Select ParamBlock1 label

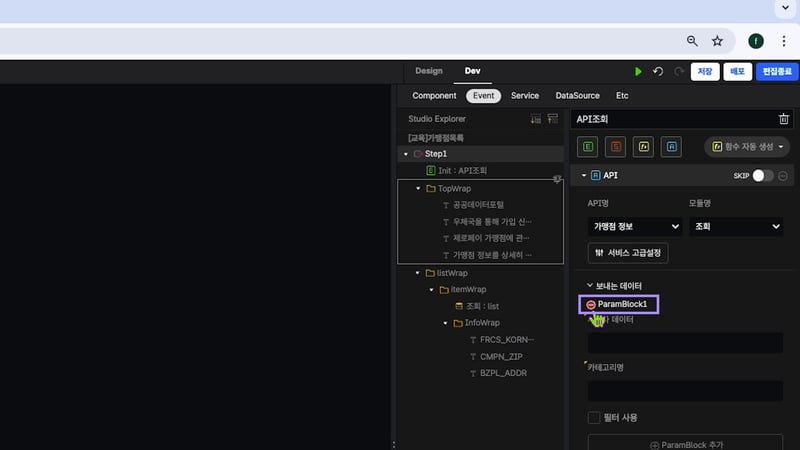pyautogui.click(x=622, y=305)
